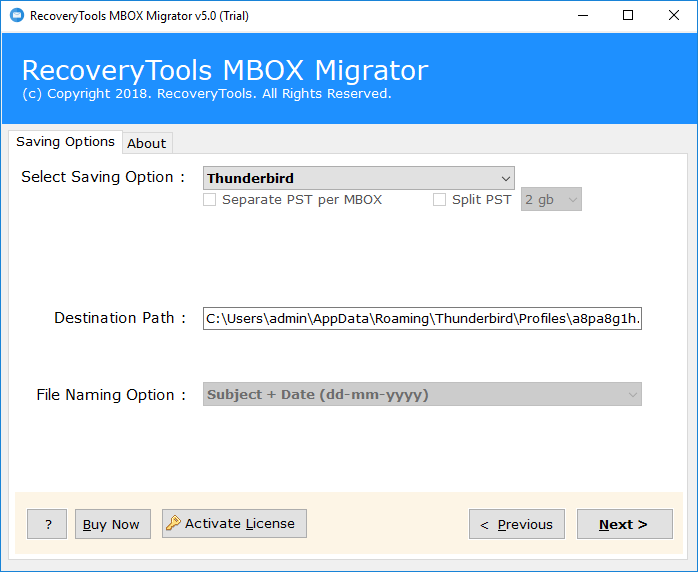Expand the File Naming Option dropdown
Viewport: 698px width, 572px height.
click(x=422, y=395)
